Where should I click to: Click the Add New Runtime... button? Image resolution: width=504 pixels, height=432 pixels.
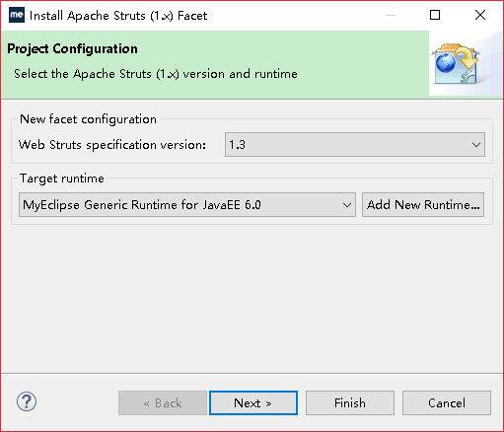423,205
